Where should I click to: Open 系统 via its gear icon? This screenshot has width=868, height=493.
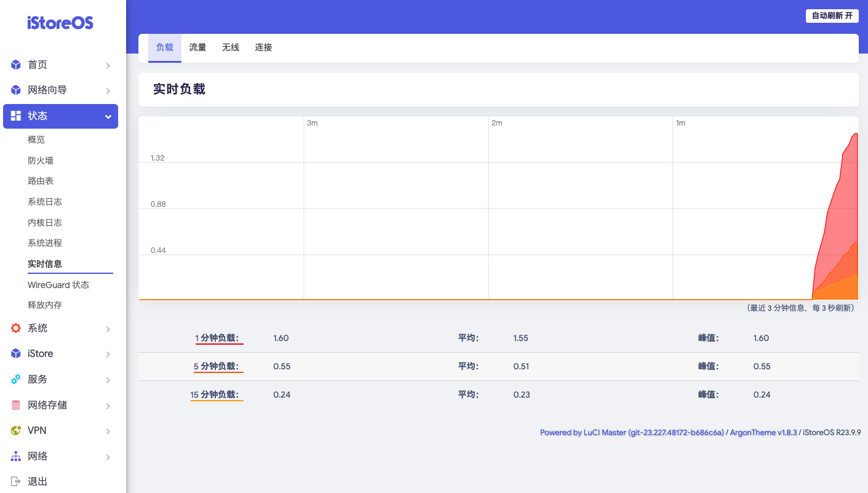pyautogui.click(x=15, y=328)
